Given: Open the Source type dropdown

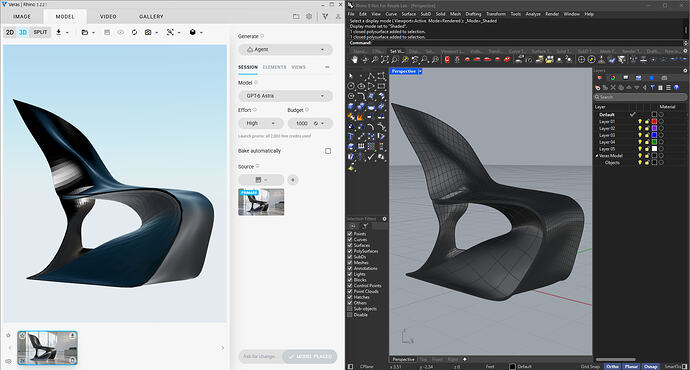Looking at the screenshot, I should click(x=261, y=180).
